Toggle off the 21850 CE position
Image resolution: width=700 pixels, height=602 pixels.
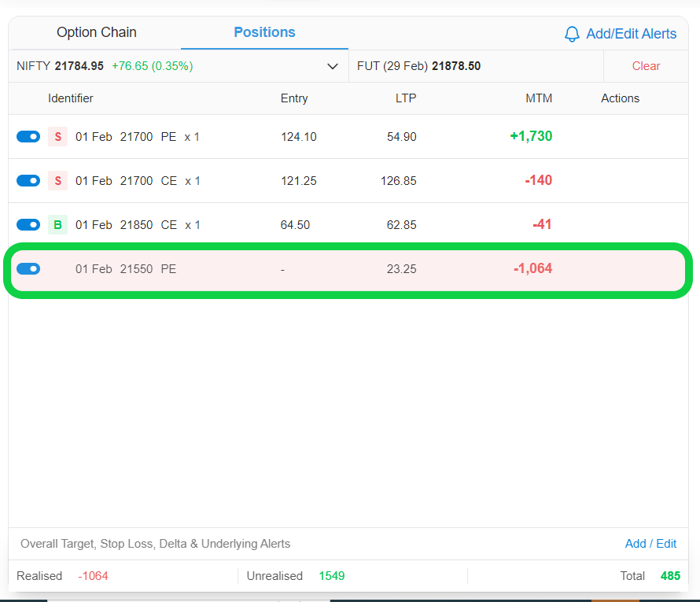[28, 224]
